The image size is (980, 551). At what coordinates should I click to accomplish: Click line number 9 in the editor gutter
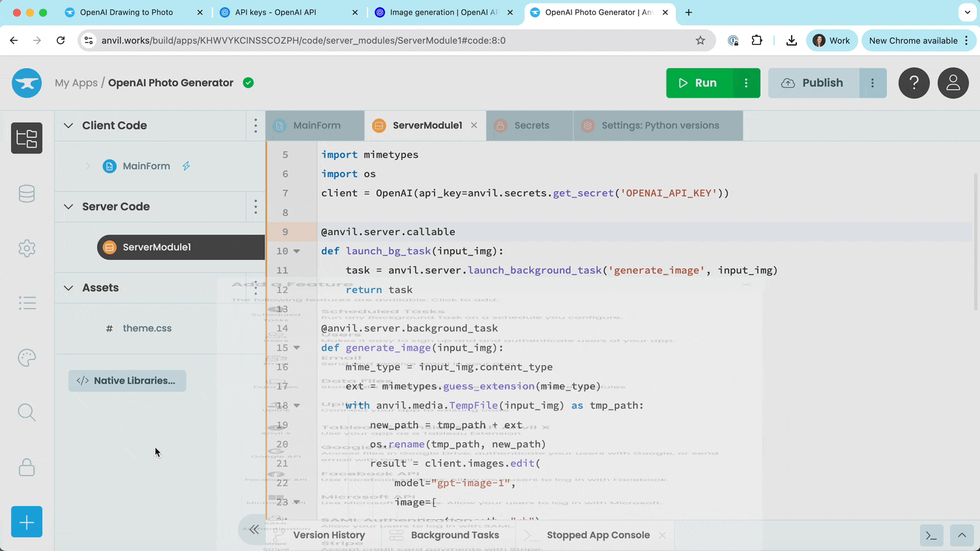coord(285,232)
